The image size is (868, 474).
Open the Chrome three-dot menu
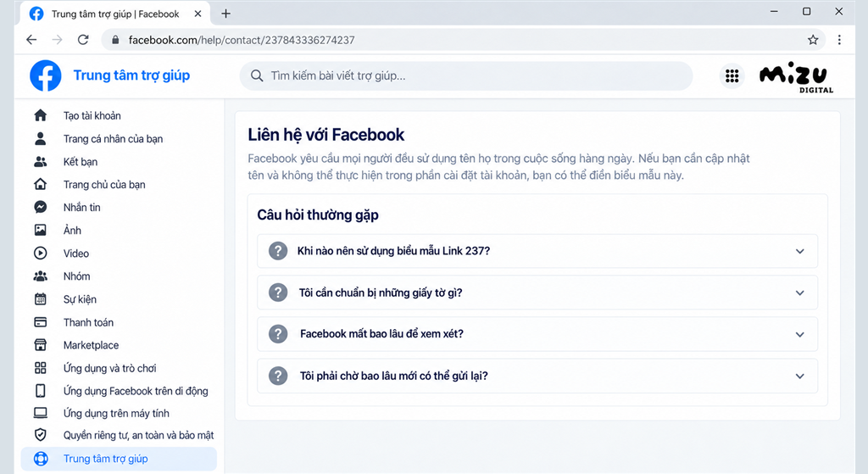(x=839, y=40)
